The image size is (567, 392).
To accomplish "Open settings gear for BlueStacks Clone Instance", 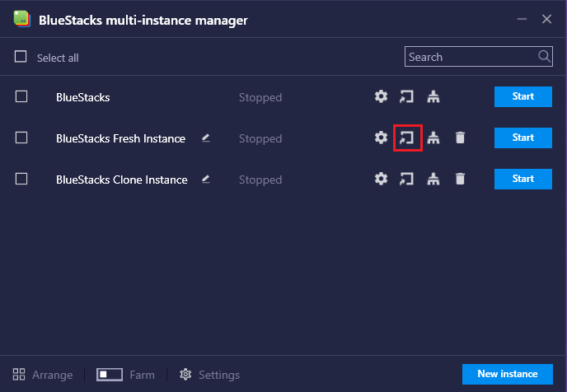I will 381,179.
